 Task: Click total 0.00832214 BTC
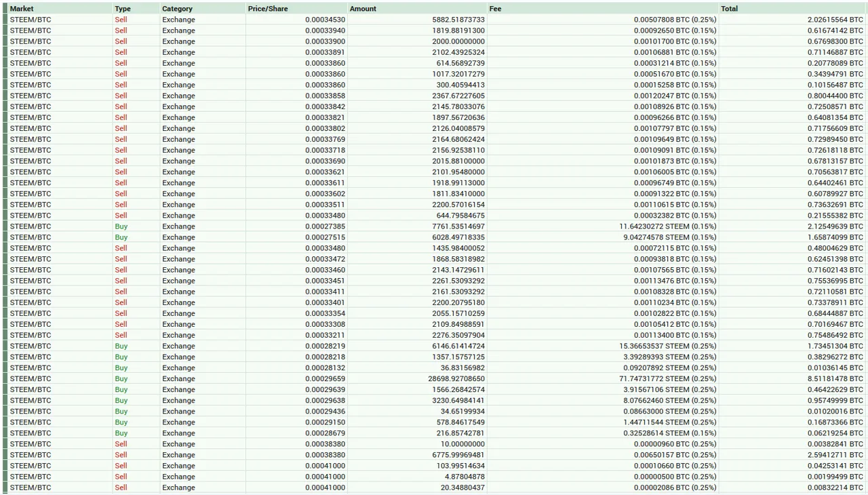click(835, 488)
